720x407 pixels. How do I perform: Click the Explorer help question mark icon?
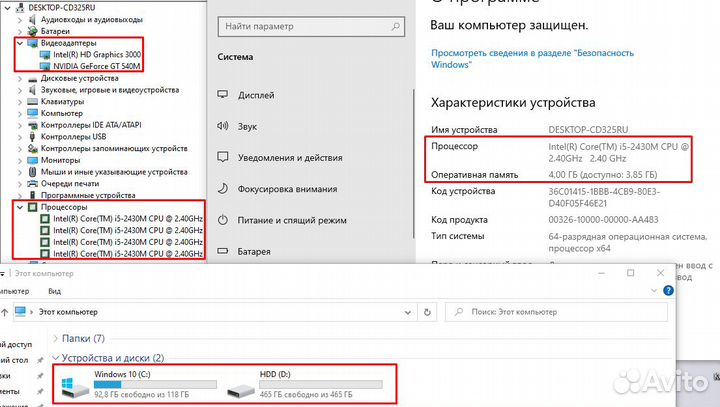point(668,291)
